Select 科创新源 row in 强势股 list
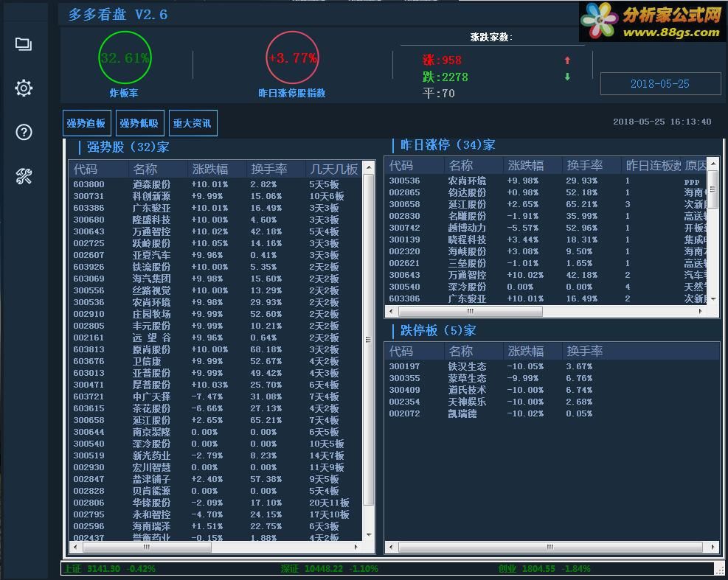This screenshot has width=728, height=580. point(215,196)
